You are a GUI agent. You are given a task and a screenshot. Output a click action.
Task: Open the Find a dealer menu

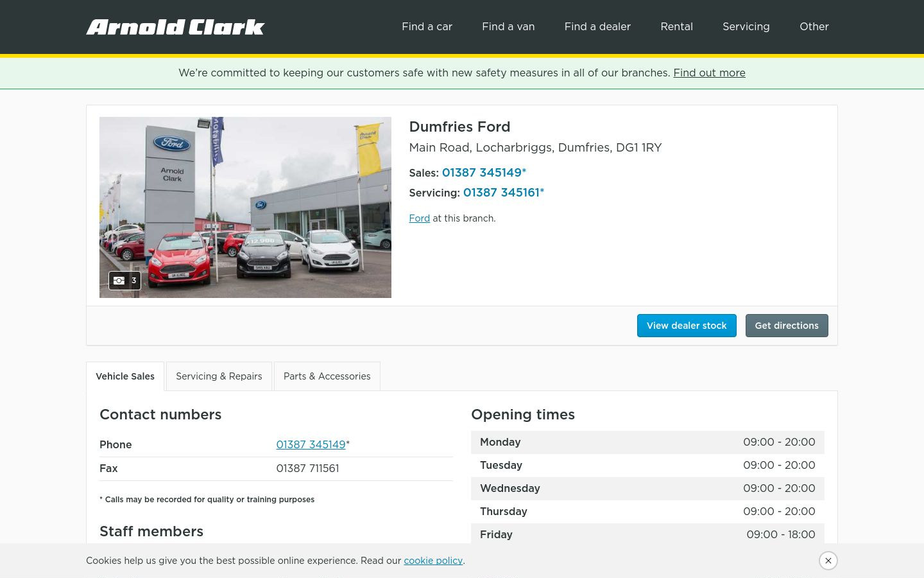click(597, 26)
